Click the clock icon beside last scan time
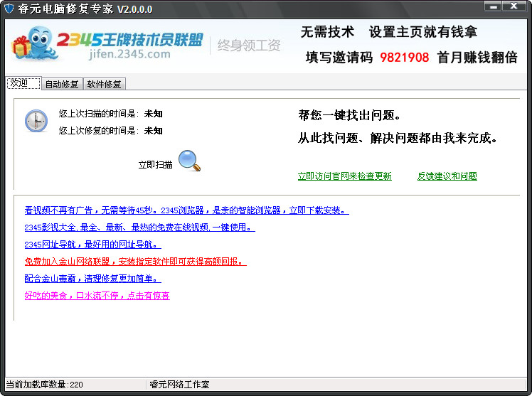The height and width of the screenshot is (396, 532). (36, 121)
